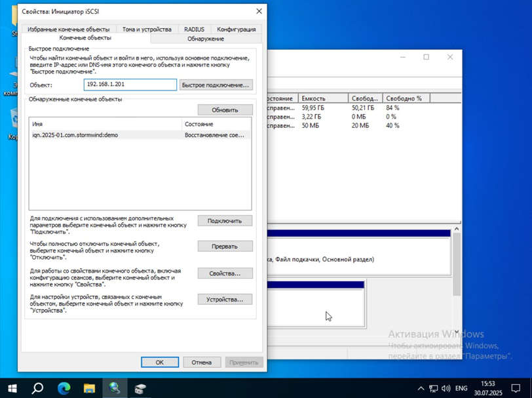Open the Windows Start menu

coord(12,388)
